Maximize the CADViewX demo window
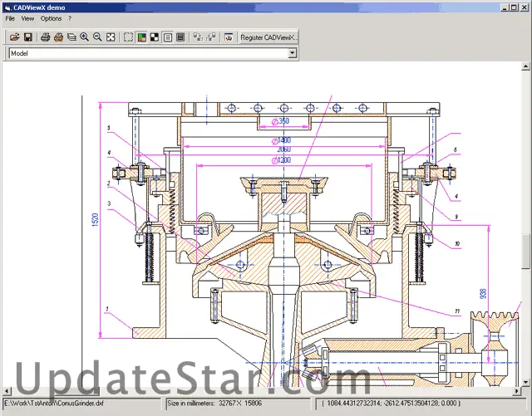Image resolution: width=532 pixels, height=416 pixels. coord(514,7)
